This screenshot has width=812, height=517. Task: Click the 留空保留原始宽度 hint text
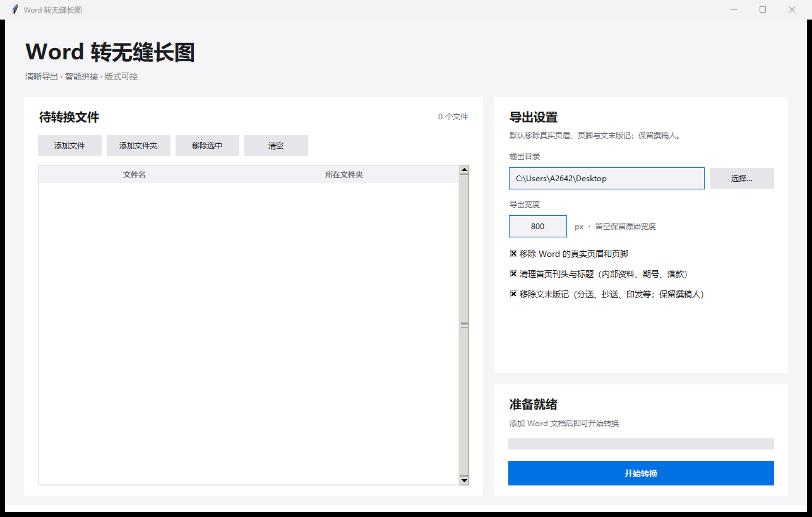point(626,226)
